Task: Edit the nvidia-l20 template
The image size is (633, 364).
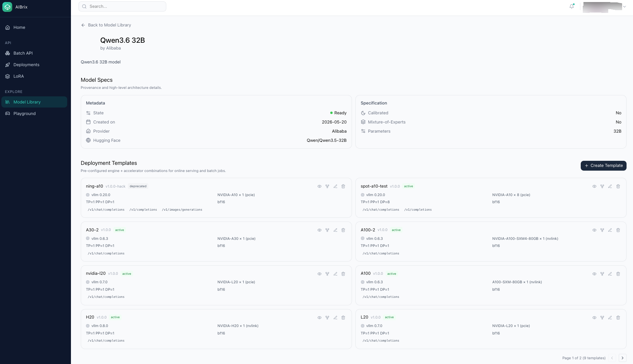Action: [x=335, y=274]
